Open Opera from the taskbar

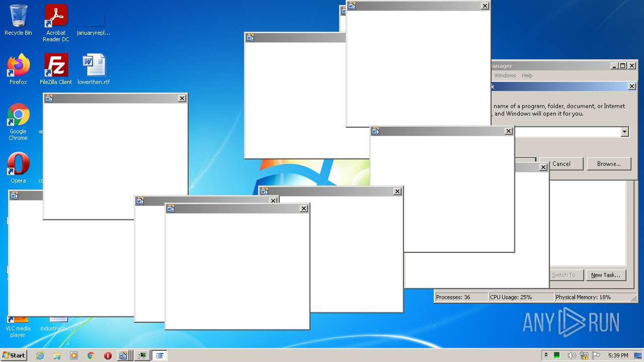pyautogui.click(x=108, y=355)
